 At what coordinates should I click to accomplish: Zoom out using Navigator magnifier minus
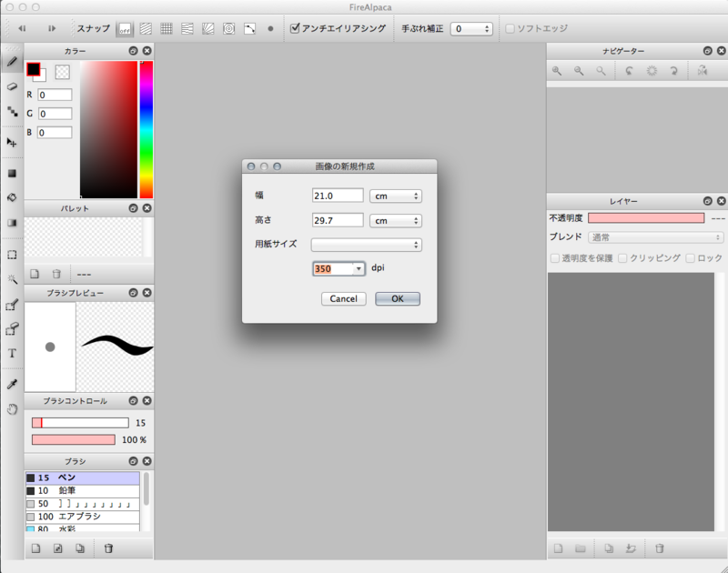pyautogui.click(x=579, y=71)
